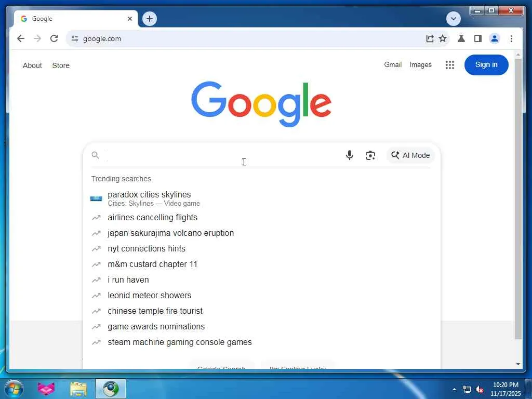
Task: Select suggestion airlines cancelling flights
Action: (262, 218)
